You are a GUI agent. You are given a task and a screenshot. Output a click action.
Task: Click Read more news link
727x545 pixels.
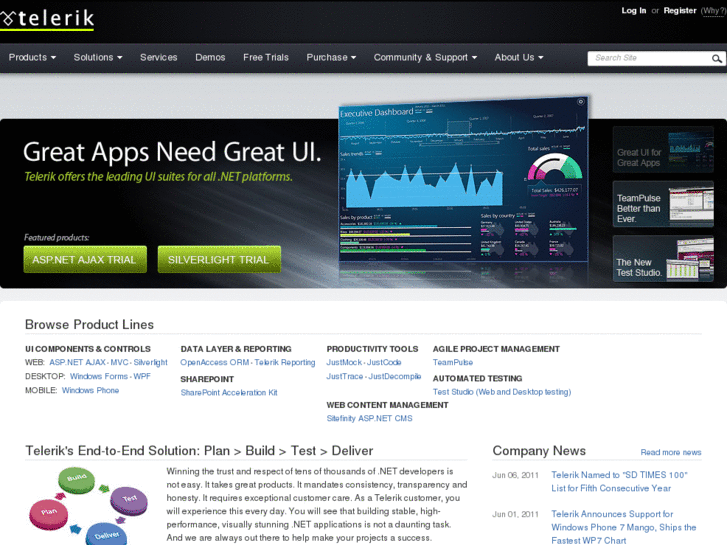pos(671,452)
